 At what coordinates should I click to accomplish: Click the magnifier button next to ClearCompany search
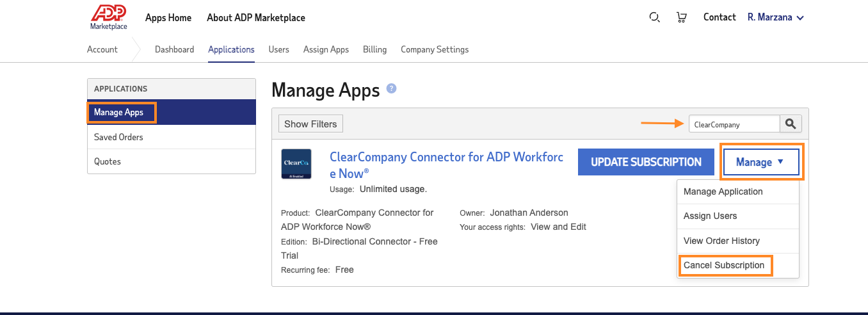(791, 124)
